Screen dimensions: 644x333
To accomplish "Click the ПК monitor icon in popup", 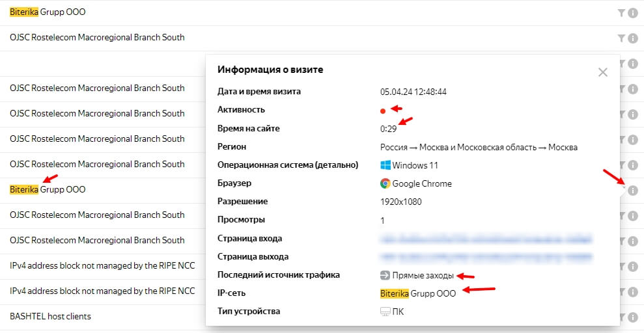I will pos(385,312).
